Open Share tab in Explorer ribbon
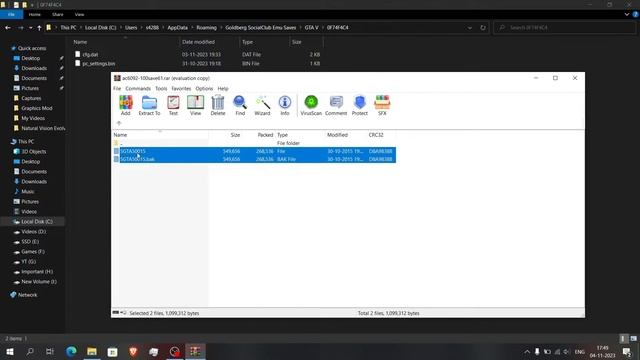The image size is (640, 360). coord(58,14)
